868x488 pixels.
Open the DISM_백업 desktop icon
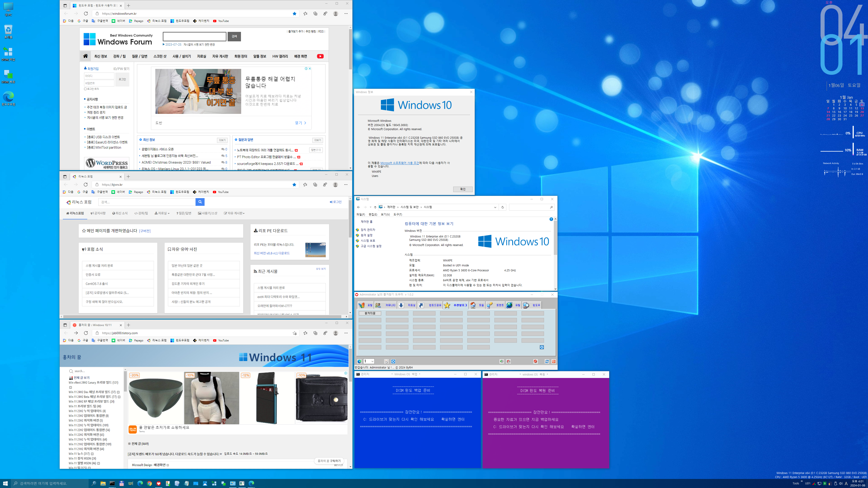click(8, 54)
